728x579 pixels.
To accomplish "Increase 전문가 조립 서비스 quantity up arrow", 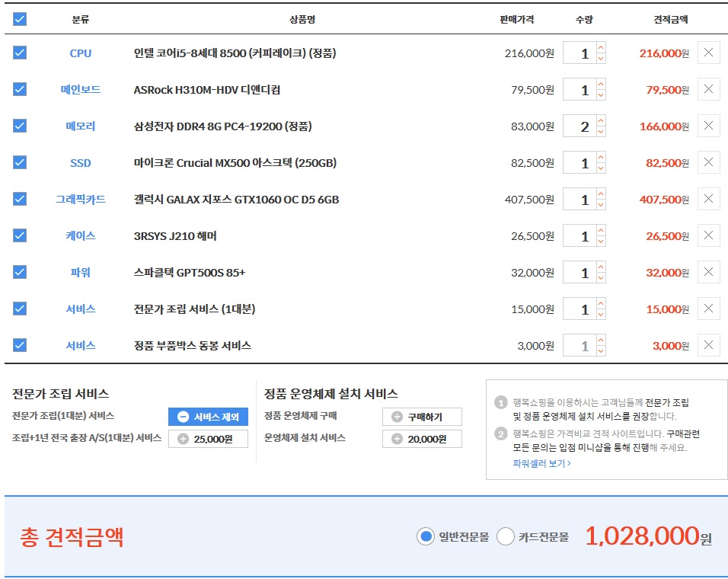I will pos(601,304).
